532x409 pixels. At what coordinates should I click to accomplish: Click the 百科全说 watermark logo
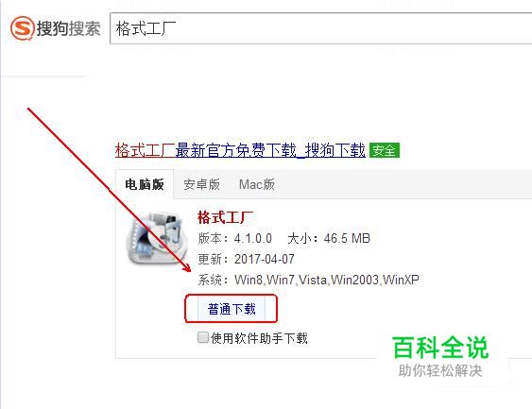(x=440, y=348)
